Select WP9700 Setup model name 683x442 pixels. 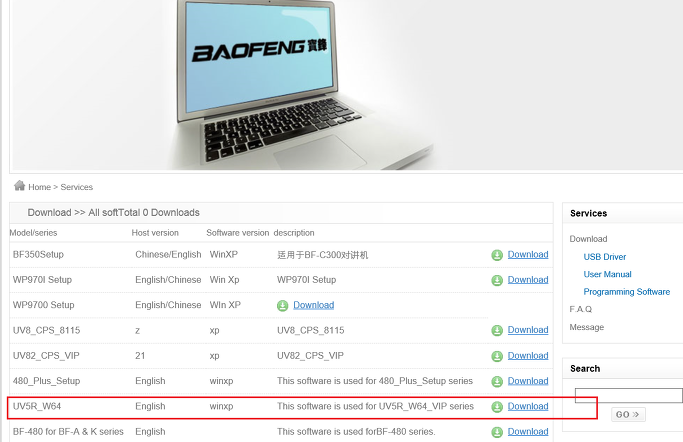pos(44,305)
